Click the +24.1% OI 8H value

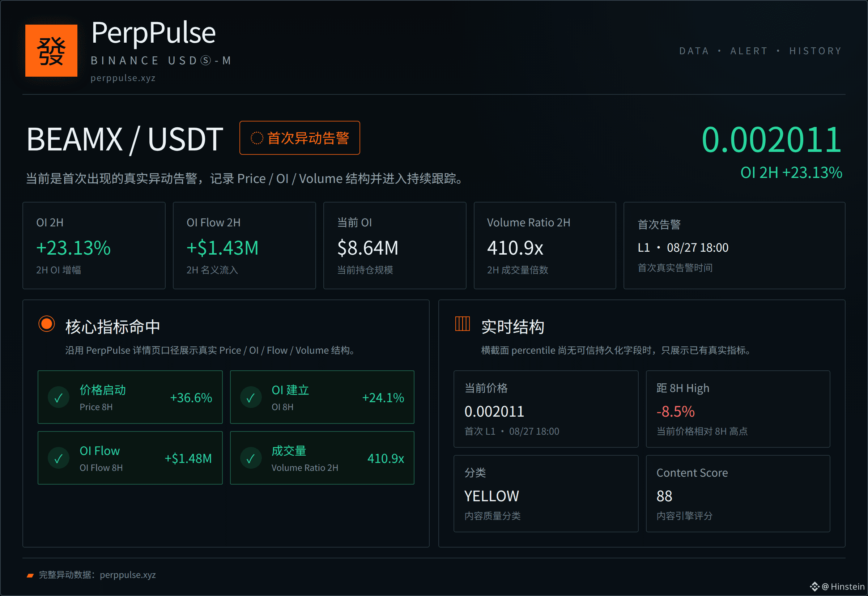click(383, 398)
